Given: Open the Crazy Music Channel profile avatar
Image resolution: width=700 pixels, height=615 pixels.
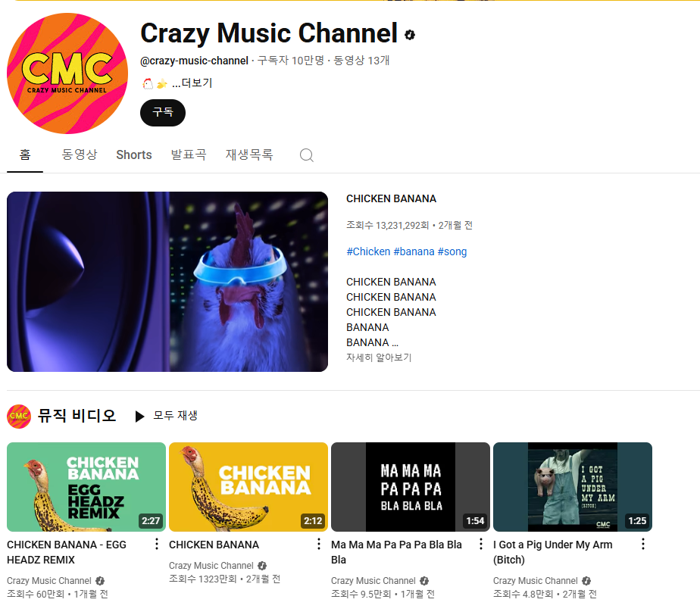Looking at the screenshot, I should tap(67, 73).
